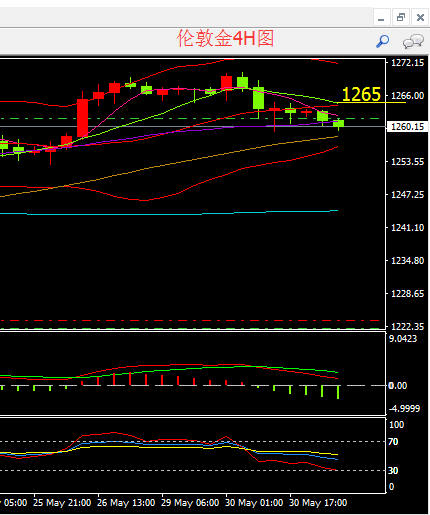Click the chart title 伦敦金4H图
This screenshot has height=515, width=430.
click(x=226, y=38)
